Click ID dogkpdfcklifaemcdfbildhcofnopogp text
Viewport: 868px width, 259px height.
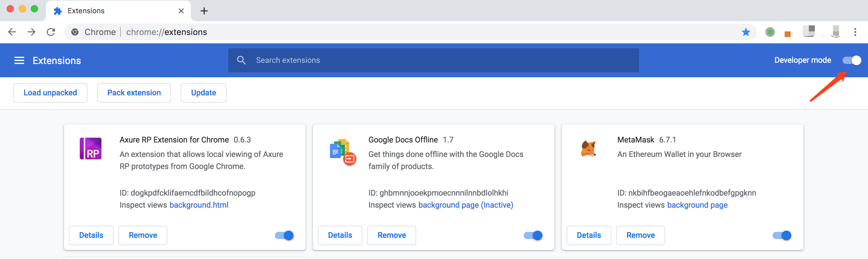(x=187, y=193)
